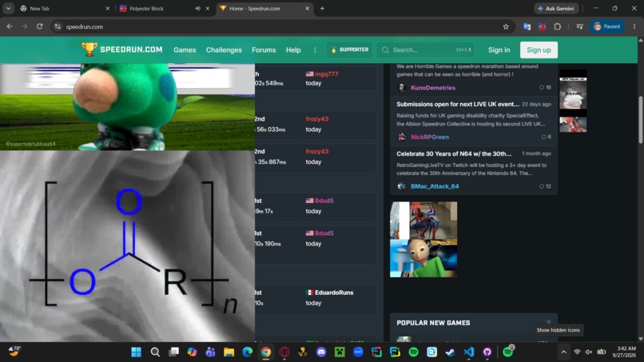View site information icon in address bar

click(58, 26)
